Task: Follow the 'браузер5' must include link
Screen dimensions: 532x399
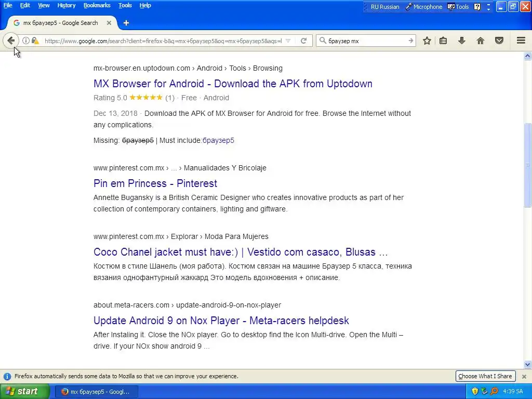Action: (218, 140)
